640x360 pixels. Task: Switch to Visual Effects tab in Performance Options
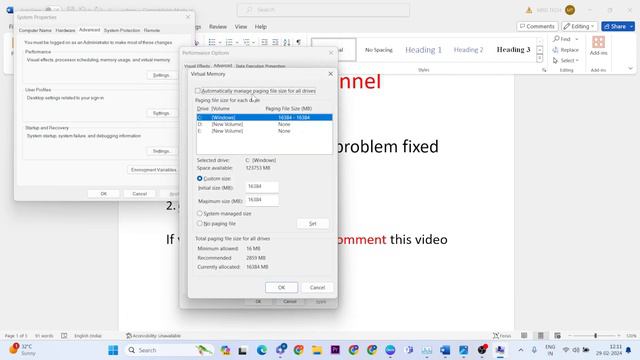click(197, 66)
